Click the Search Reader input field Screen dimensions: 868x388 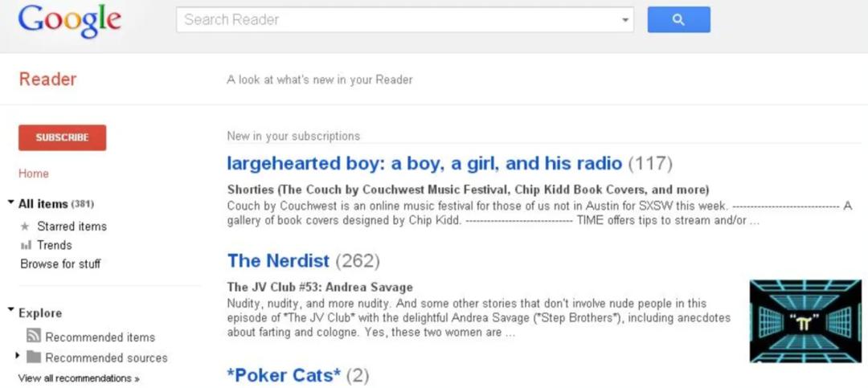pyautogui.click(x=398, y=20)
